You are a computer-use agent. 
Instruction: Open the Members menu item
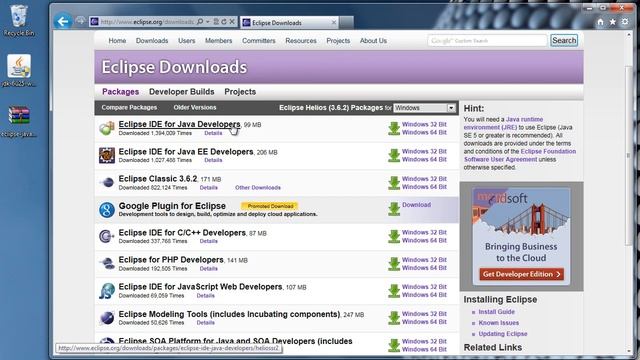tap(218, 41)
